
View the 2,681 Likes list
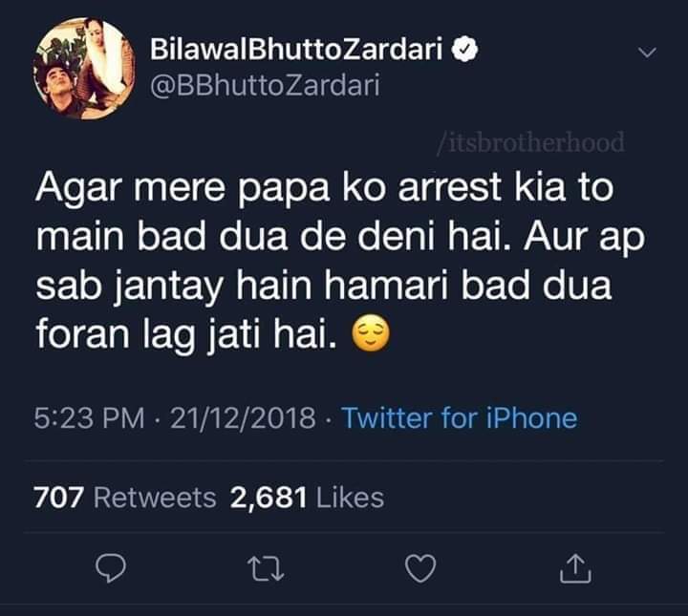(x=307, y=498)
